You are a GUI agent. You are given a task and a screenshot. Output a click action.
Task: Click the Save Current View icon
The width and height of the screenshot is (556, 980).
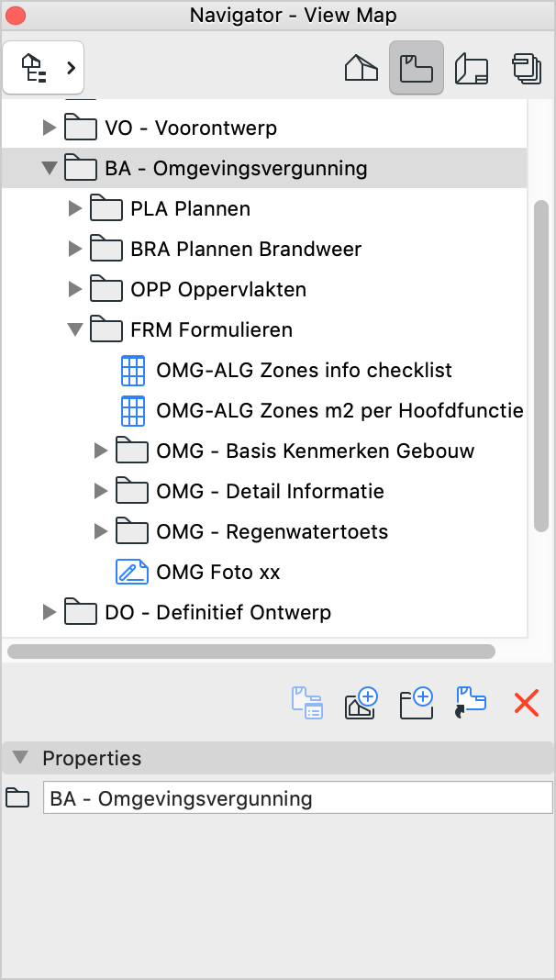pyautogui.click(x=361, y=703)
